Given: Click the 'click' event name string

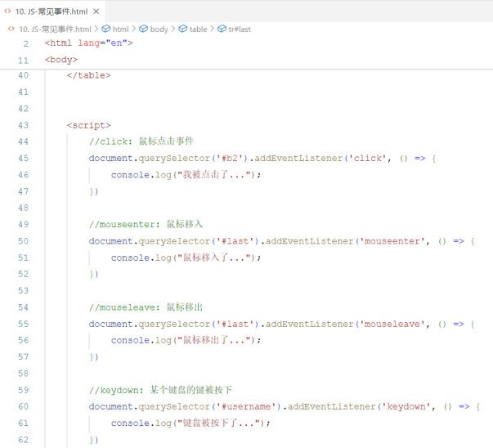Looking at the screenshot, I should pyautogui.click(x=367, y=158).
